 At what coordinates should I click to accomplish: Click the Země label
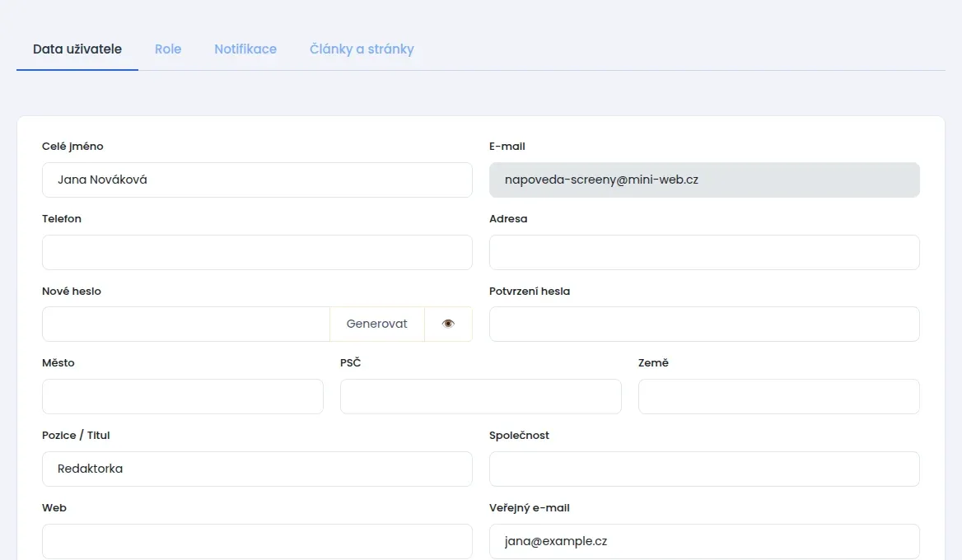pyautogui.click(x=653, y=363)
